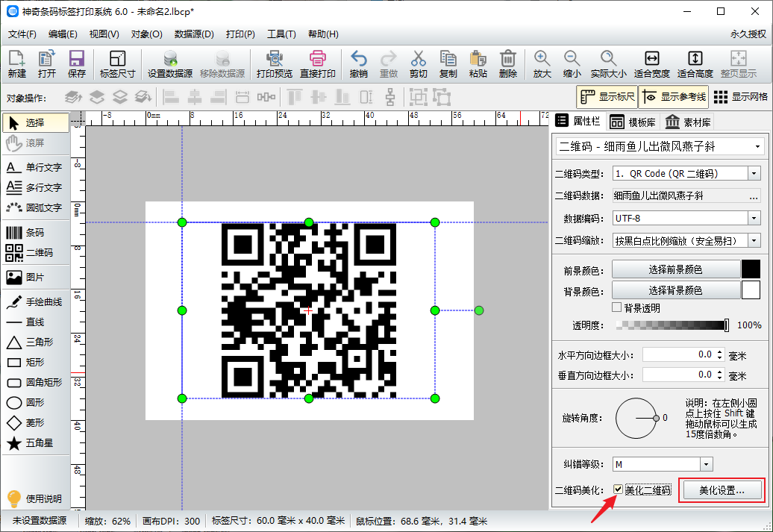Open 使用说明 help lightbulb
Viewport: 773px width, 532px height.
[35, 498]
